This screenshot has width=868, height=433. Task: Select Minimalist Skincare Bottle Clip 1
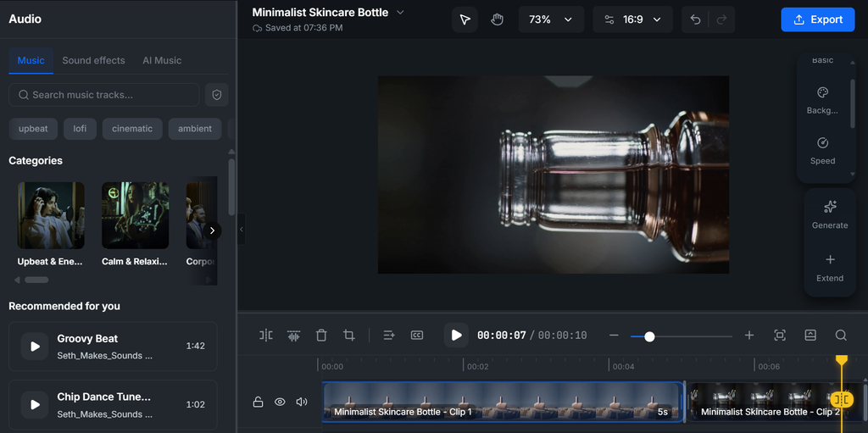point(503,402)
